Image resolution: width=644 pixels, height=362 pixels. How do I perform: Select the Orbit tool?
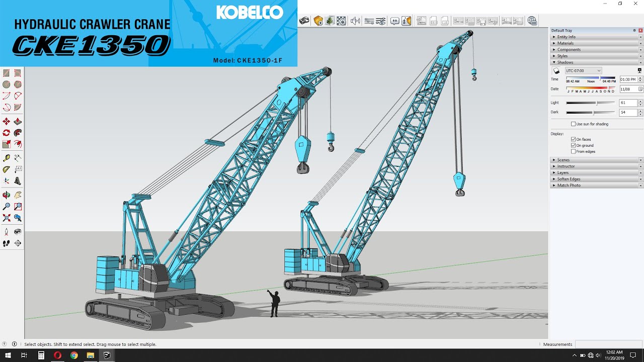pos(6,195)
